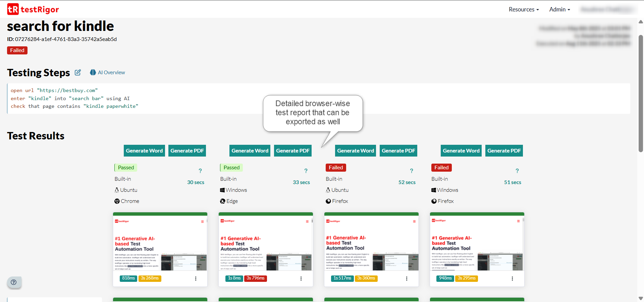Click question mark beside Ubuntu Chrome Passed result

click(200, 171)
